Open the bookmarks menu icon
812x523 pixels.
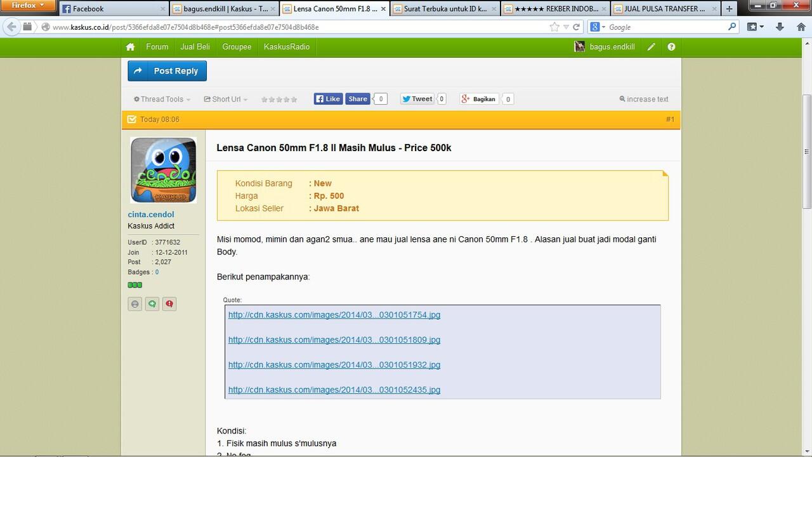click(755, 27)
